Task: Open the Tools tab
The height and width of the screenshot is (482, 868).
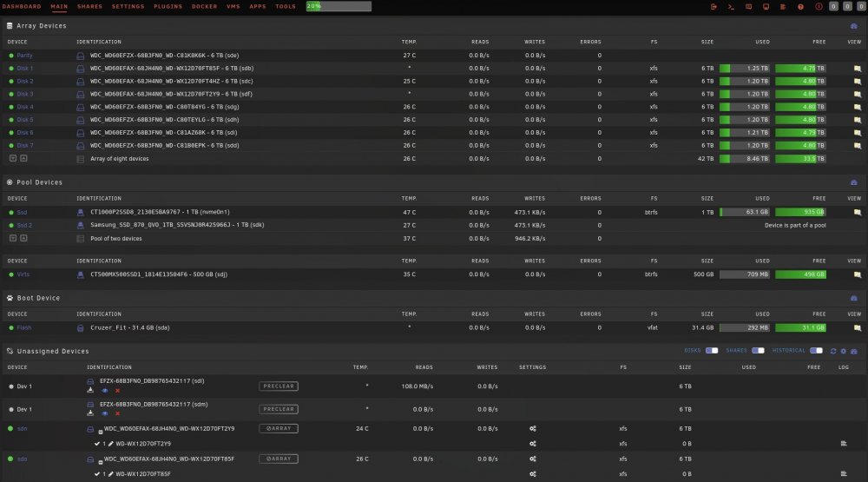Action: coord(286,7)
